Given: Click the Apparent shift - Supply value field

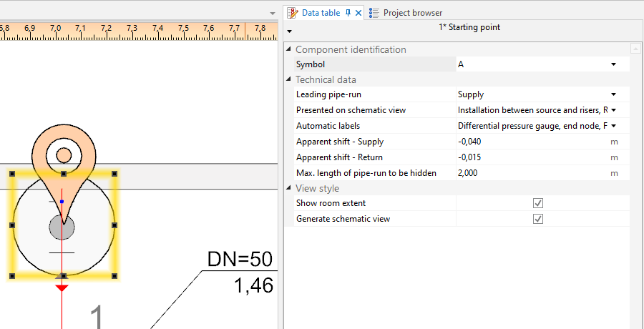Looking at the screenshot, I should pos(530,142).
